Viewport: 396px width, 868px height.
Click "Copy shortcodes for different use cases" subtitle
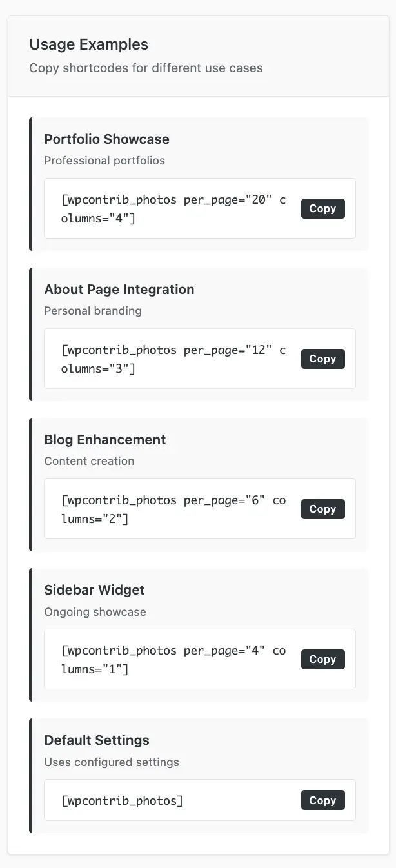146,68
